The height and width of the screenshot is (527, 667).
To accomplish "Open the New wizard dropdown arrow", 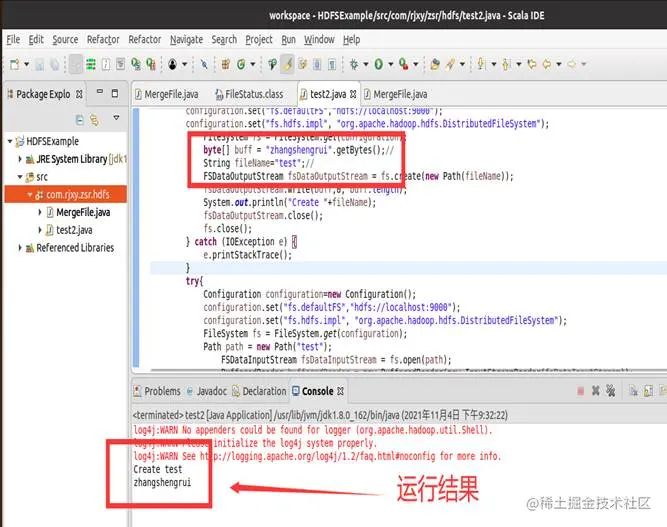I will (x=26, y=64).
